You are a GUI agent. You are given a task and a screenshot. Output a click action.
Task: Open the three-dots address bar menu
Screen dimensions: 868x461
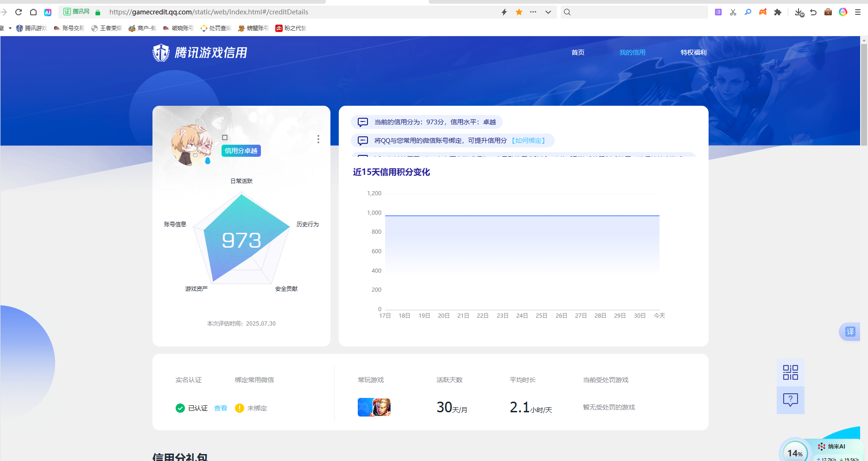[x=533, y=12]
